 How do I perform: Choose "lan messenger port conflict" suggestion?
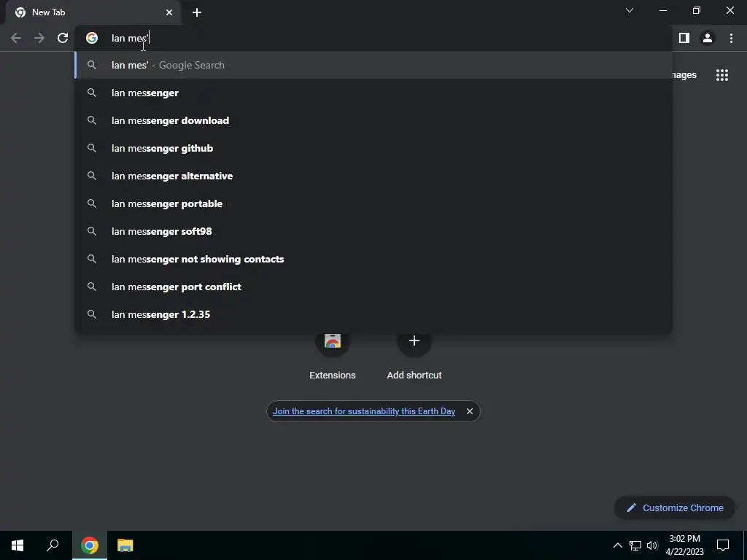point(373,286)
